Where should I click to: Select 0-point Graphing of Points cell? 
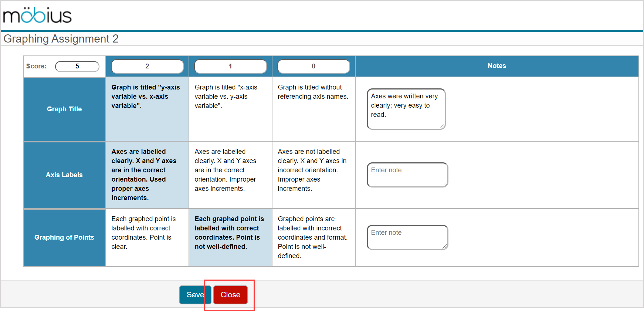[313, 237]
